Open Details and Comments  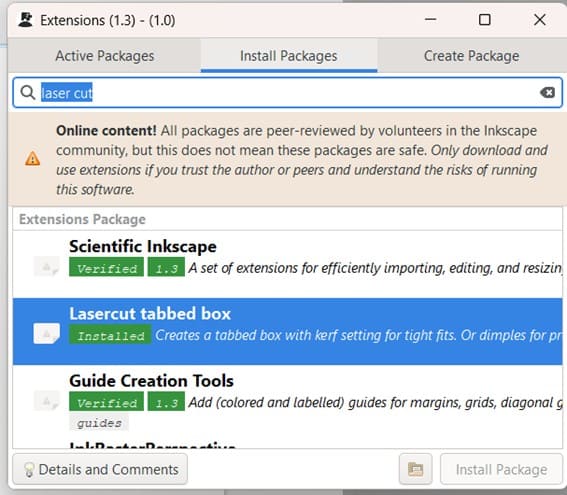(x=100, y=469)
